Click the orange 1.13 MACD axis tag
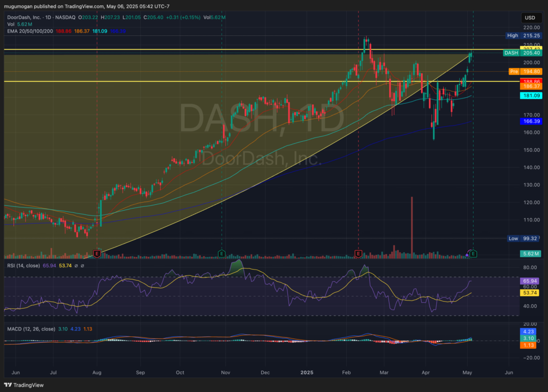 pos(528,345)
